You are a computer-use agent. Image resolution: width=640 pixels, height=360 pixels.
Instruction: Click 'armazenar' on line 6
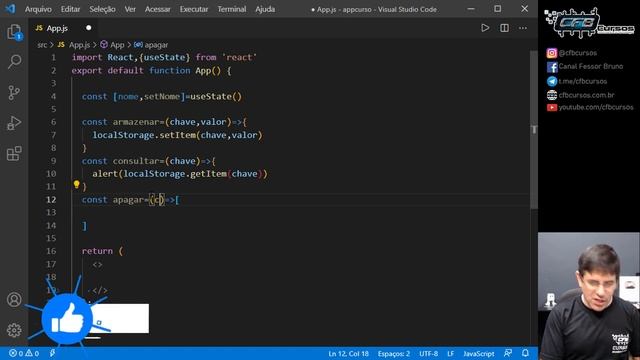tap(136, 122)
